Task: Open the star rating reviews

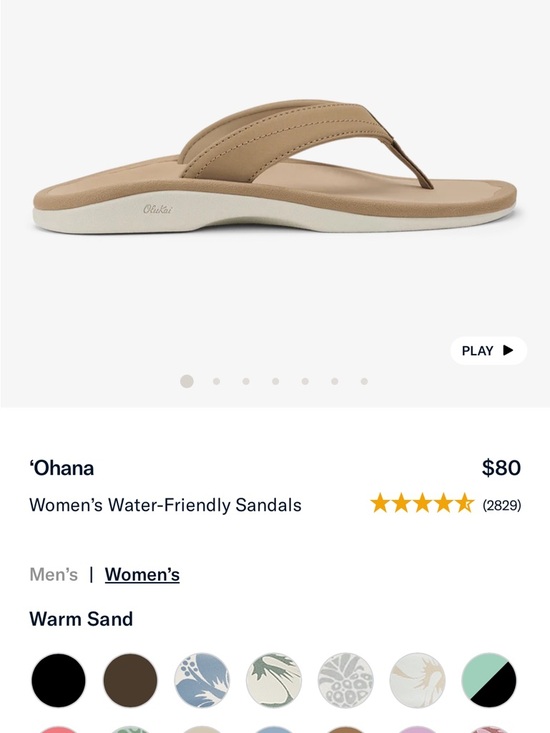Action: [x=422, y=504]
